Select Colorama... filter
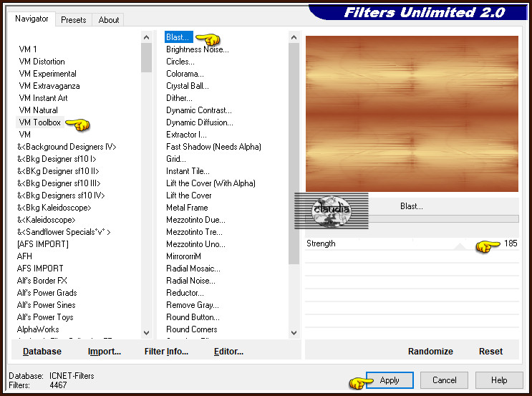The height and width of the screenshot is (396, 532). [x=185, y=74]
